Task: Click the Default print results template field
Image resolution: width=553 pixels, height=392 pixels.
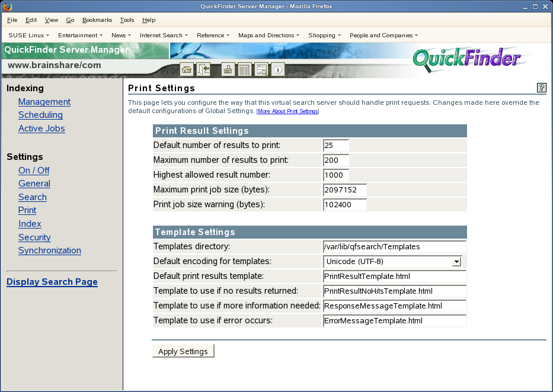Action: (395, 276)
